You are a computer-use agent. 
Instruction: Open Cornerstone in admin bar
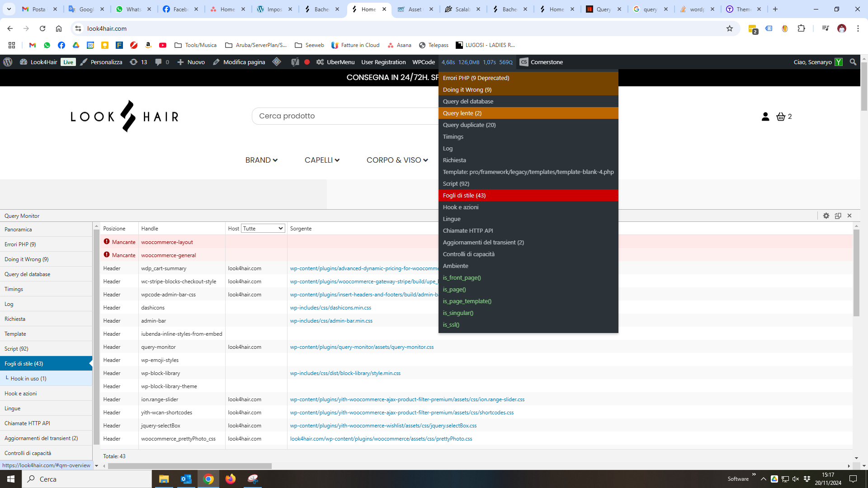pyautogui.click(x=541, y=62)
